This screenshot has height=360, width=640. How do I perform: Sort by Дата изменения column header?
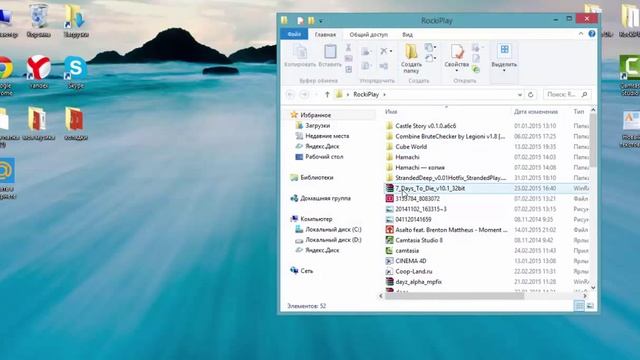536,111
